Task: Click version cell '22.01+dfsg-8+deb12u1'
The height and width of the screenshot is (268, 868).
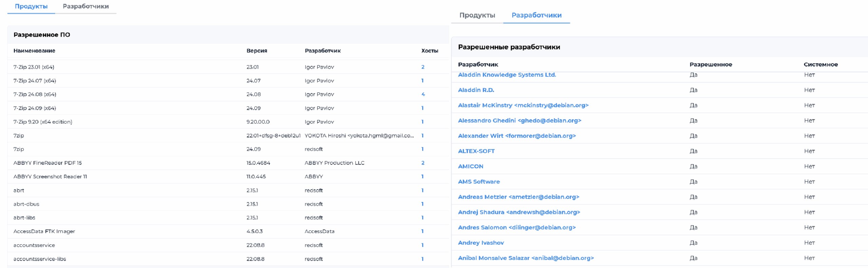Action: 273,136
